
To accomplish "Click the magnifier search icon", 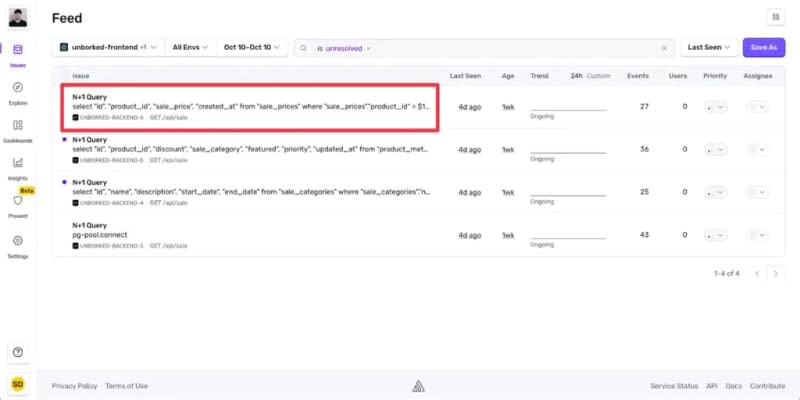I will [303, 48].
